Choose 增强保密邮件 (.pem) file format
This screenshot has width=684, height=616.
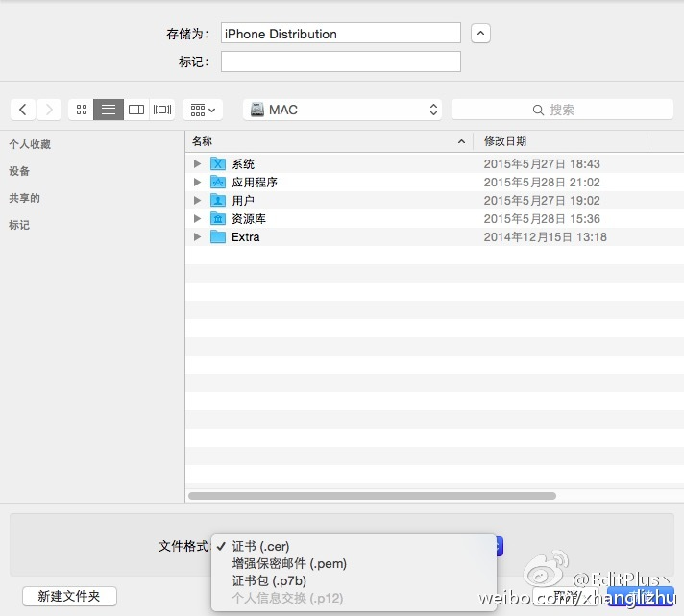point(354,564)
